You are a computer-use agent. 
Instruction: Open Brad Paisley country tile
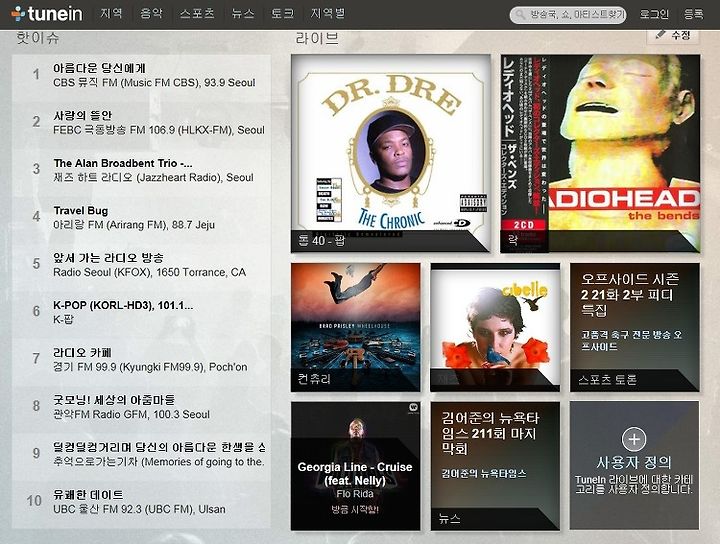click(355, 327)
